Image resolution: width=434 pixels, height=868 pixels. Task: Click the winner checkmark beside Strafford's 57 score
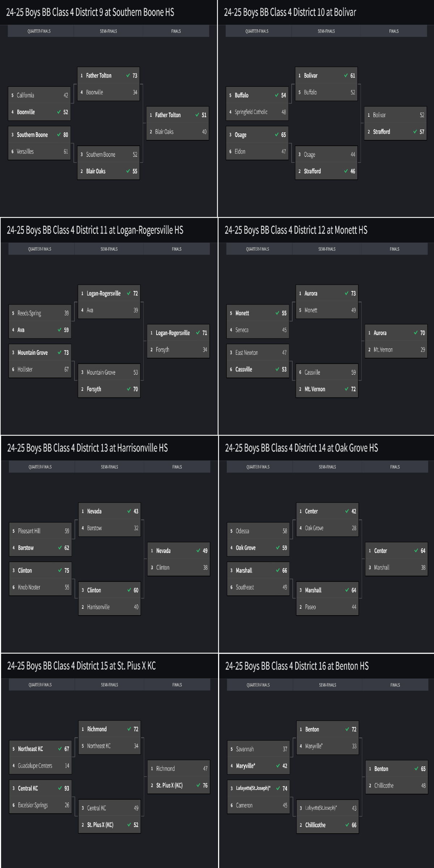415,132
